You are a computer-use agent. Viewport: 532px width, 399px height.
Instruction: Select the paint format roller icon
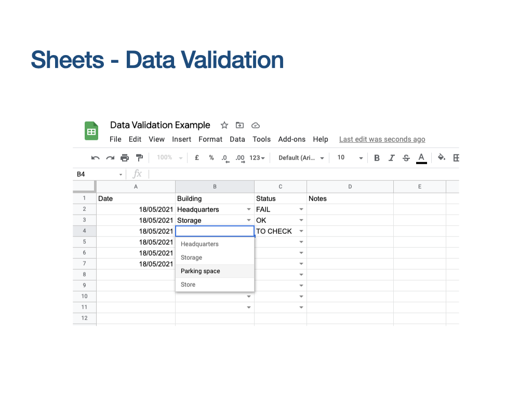click(139, 158)
